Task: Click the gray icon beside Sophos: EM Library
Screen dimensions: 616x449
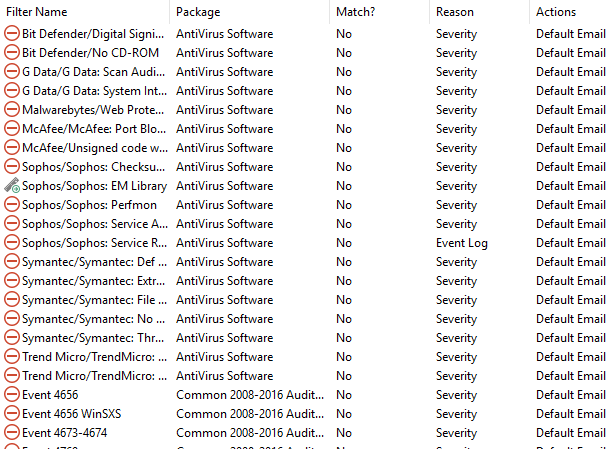Action: (x=12, y=185)
